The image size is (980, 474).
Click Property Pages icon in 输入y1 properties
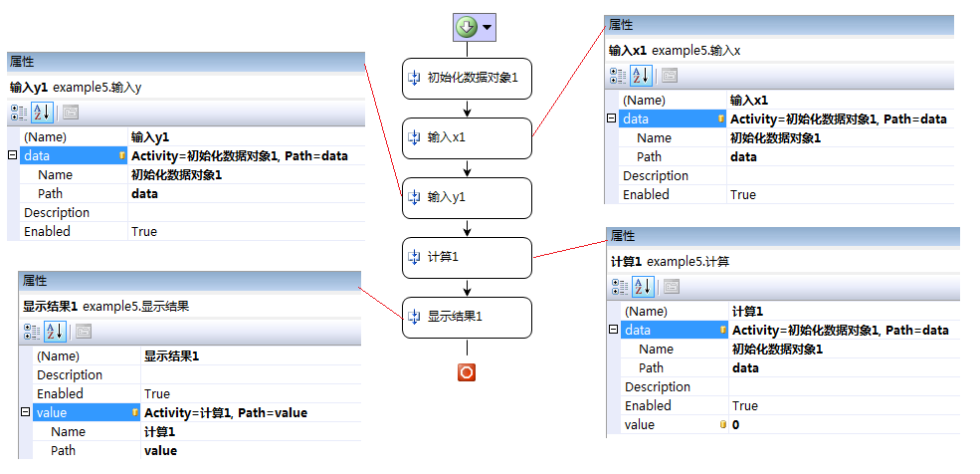(71, 113)
